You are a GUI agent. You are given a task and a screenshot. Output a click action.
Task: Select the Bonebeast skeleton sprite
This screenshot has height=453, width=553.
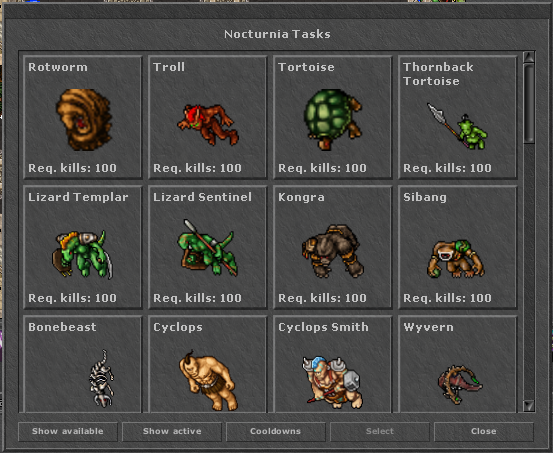102,378
